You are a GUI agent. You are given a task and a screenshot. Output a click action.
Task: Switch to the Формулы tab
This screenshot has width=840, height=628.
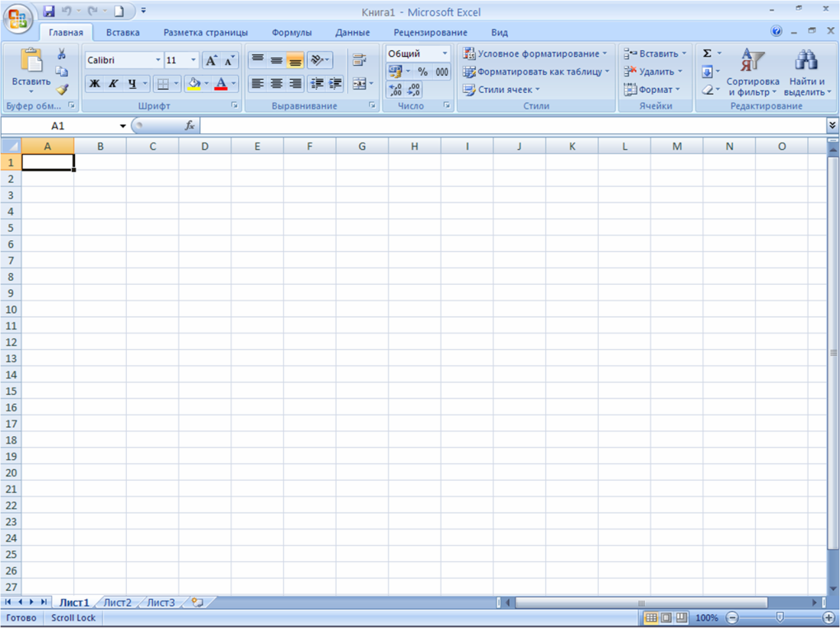pos(292,33)
